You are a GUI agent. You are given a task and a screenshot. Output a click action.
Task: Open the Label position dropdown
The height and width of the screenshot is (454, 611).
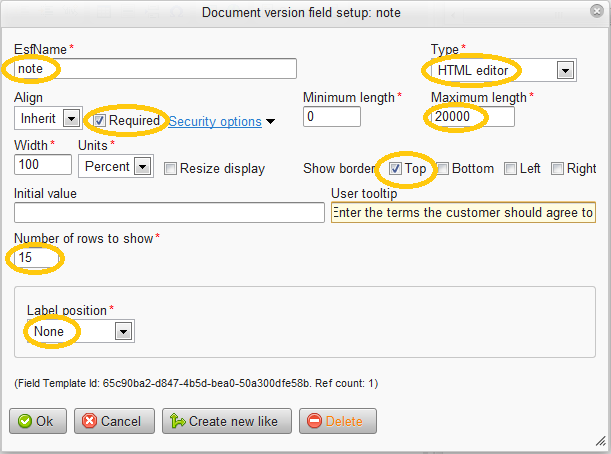point(81,331)
